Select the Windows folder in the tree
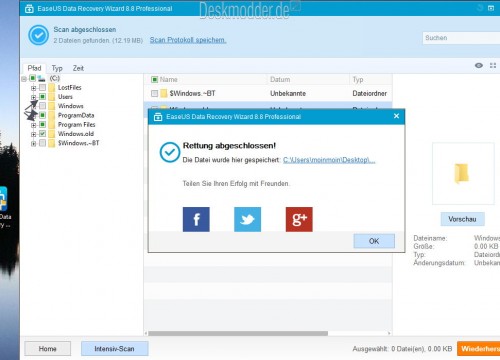This screenshot has width=500, height=360. [70, 106]
